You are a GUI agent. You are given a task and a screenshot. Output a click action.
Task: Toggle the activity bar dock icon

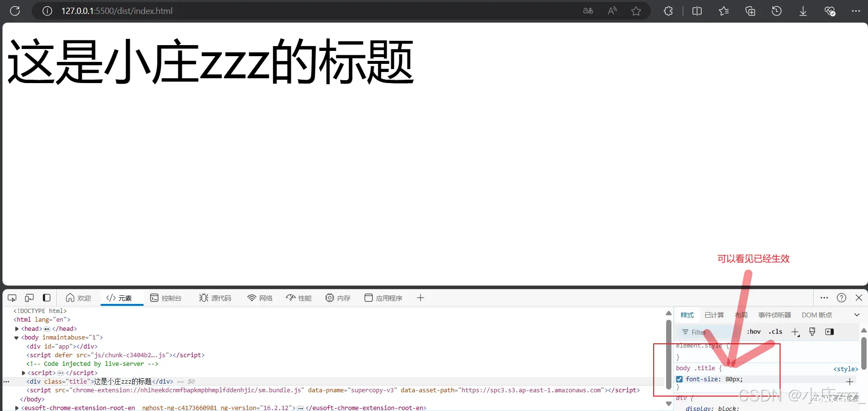47,298
